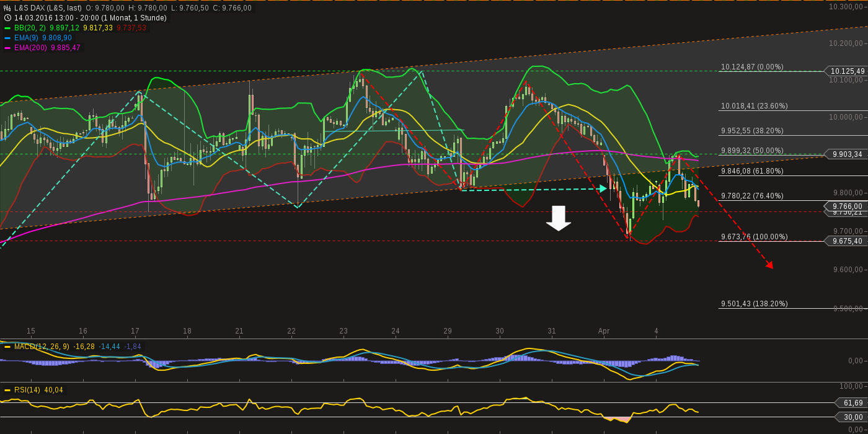
Task: Click the clock icon before the date range
Action: click(7, 18)
